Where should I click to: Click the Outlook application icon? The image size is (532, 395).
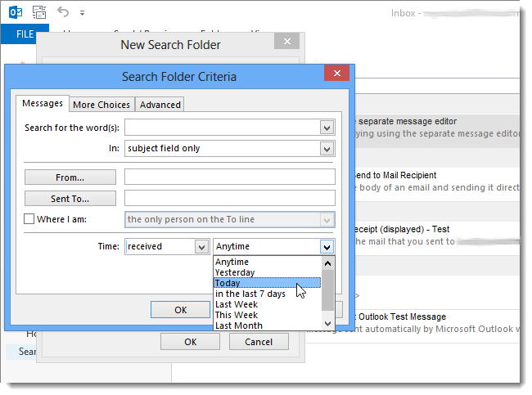[x=16, y=12]
